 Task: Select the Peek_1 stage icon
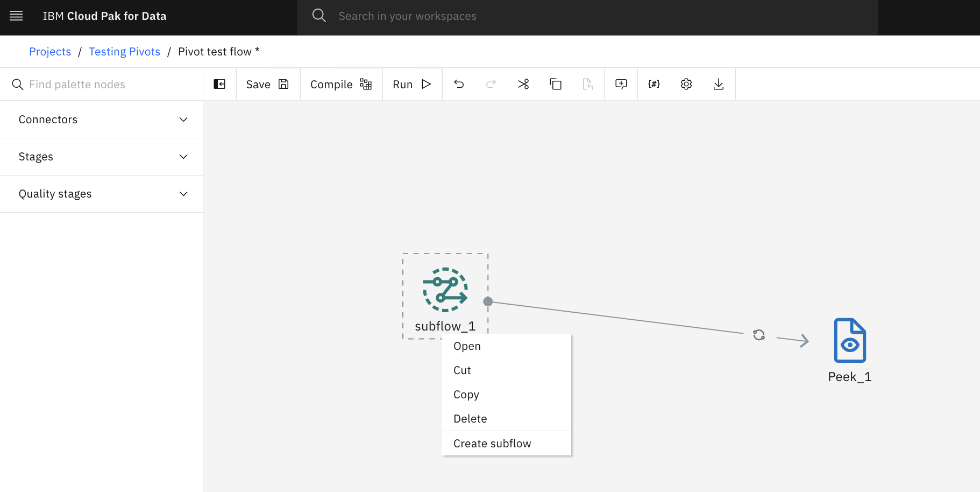[850, 340]
